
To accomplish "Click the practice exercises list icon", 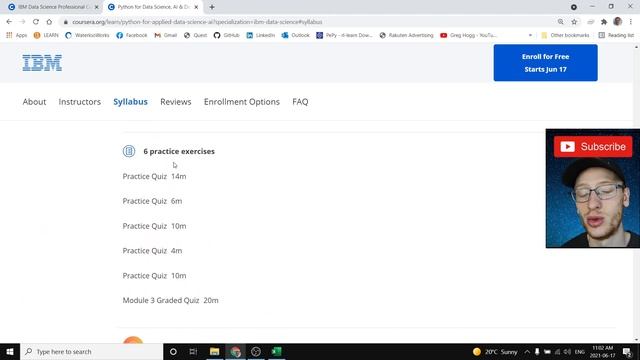I will pyautogui.click(x=129, y=151).
